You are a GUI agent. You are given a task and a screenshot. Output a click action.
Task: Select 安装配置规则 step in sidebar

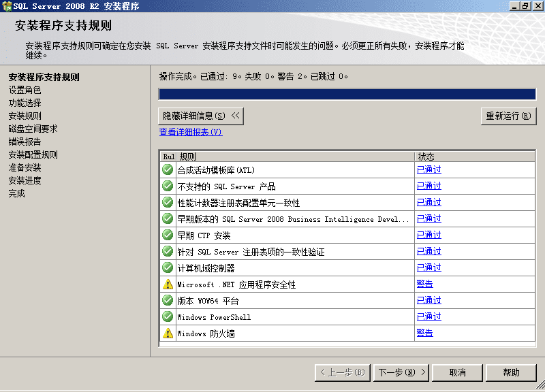coord(33,155)
